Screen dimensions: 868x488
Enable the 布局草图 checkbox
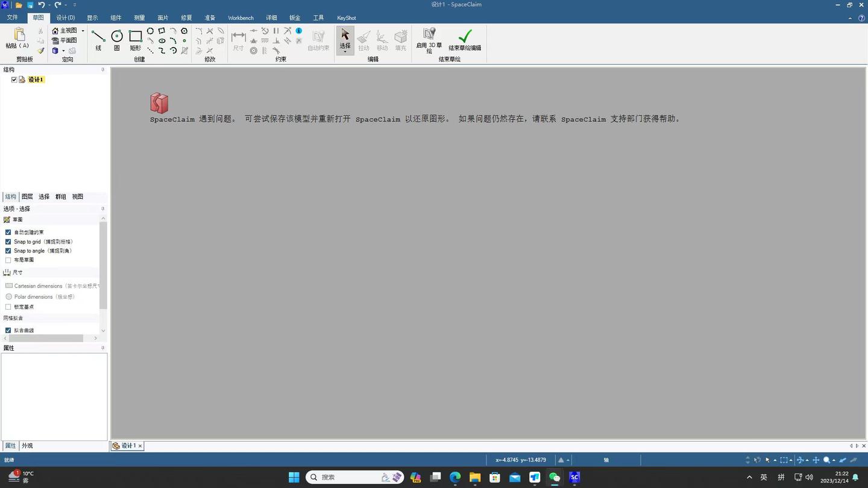coord(8,260)
